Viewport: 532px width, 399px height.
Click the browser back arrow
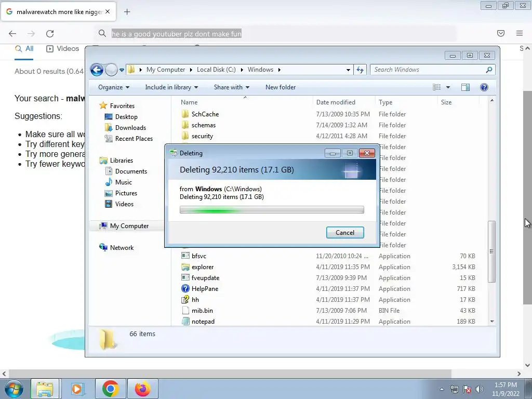pyautogui.click(x=12, y=33)
